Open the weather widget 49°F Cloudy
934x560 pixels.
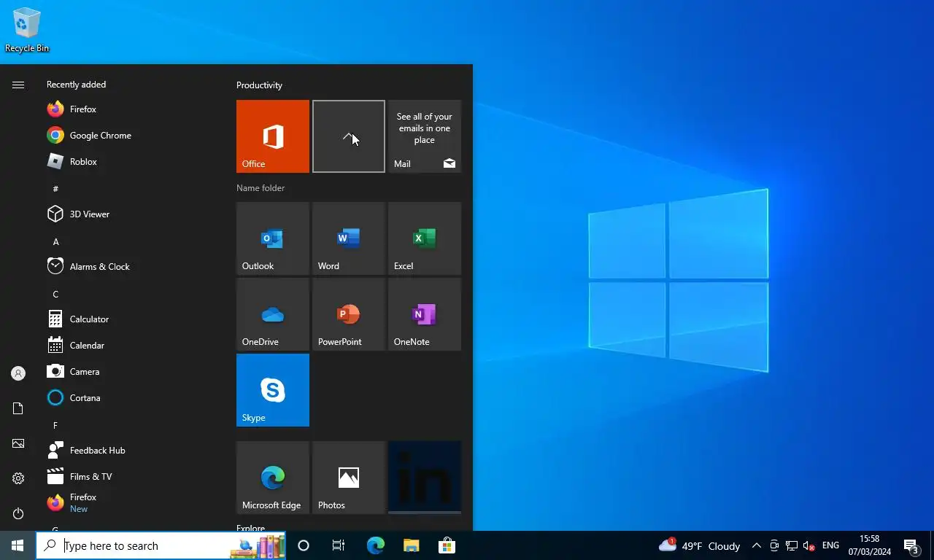coord(699,545)
